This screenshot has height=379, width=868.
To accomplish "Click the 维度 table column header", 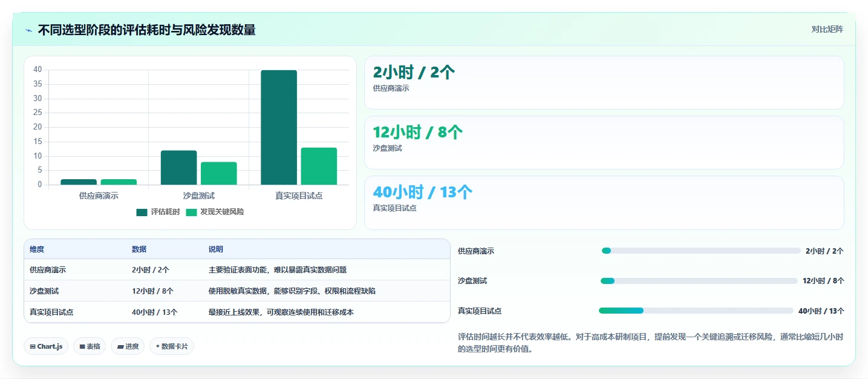I will click(x=37, y=249).
